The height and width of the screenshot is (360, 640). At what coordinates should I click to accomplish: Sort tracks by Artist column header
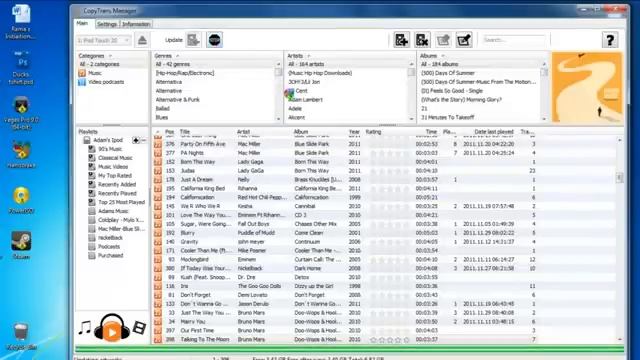pos(243,132)
